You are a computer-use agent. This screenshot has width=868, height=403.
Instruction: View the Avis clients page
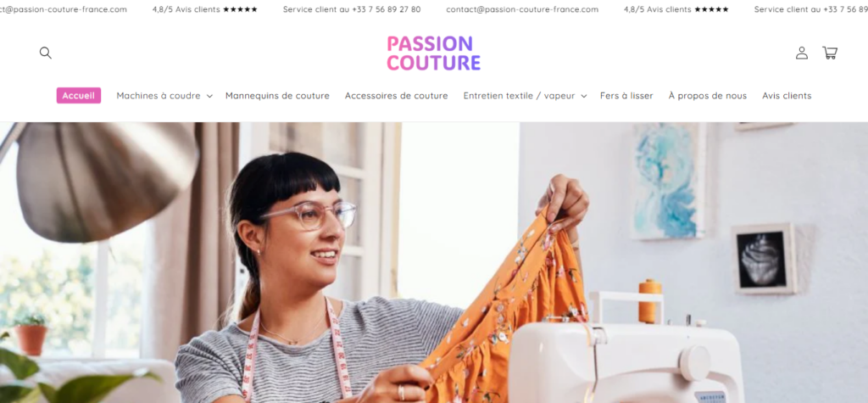[x=787, y=95]
